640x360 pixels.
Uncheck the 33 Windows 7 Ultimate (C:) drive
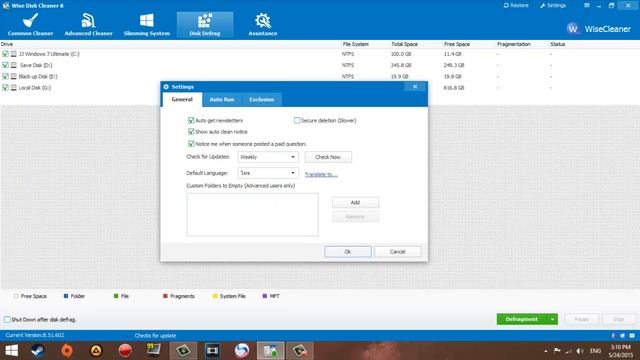[x=5, y=54]
